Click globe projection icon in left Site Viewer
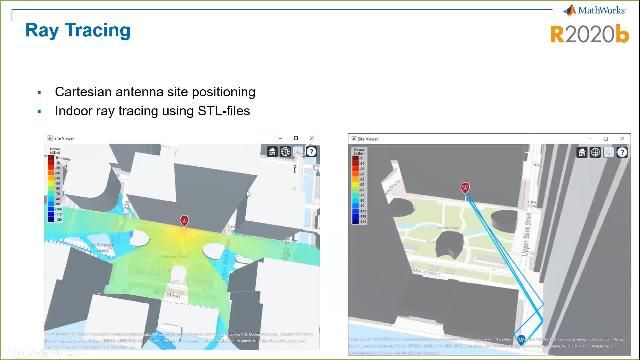 (x=285, y=152)
